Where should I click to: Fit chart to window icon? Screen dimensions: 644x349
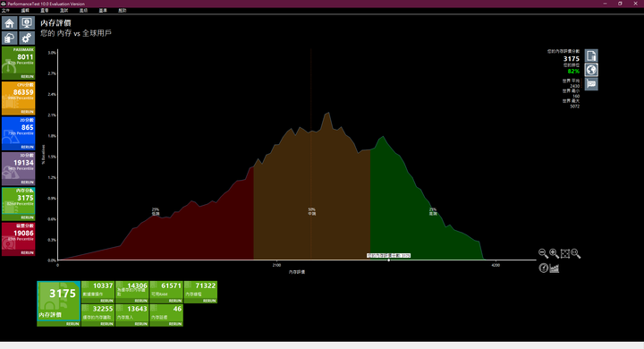(x=565, y=253)
